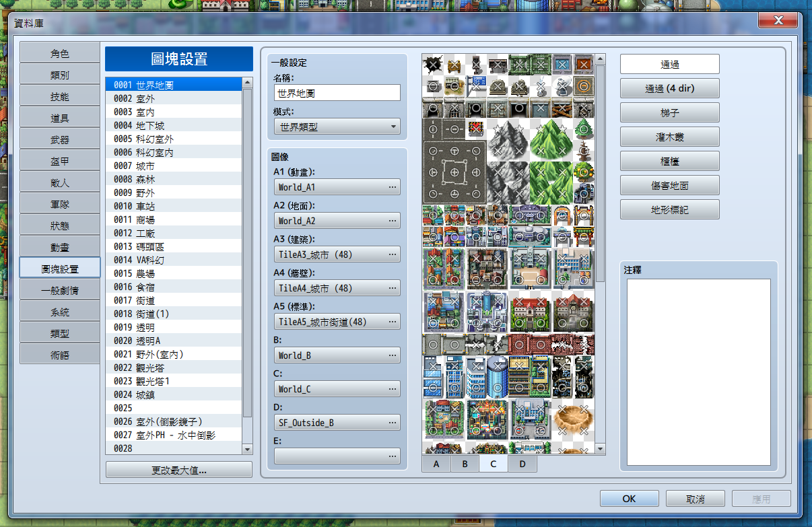Click the tile palette scroll-down arrow
The image size is (812, 527).
(601, 449)
